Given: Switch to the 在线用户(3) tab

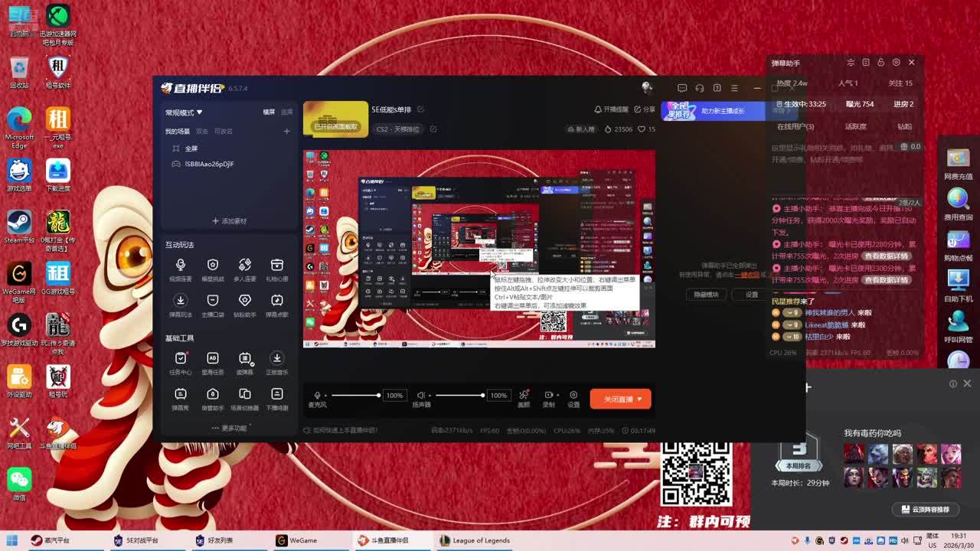Looking at the screenshot, I should [x=795, y=127].
